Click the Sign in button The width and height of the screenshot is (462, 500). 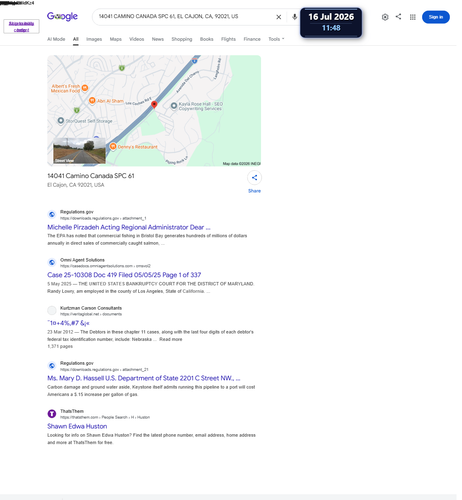coord(436,17)
